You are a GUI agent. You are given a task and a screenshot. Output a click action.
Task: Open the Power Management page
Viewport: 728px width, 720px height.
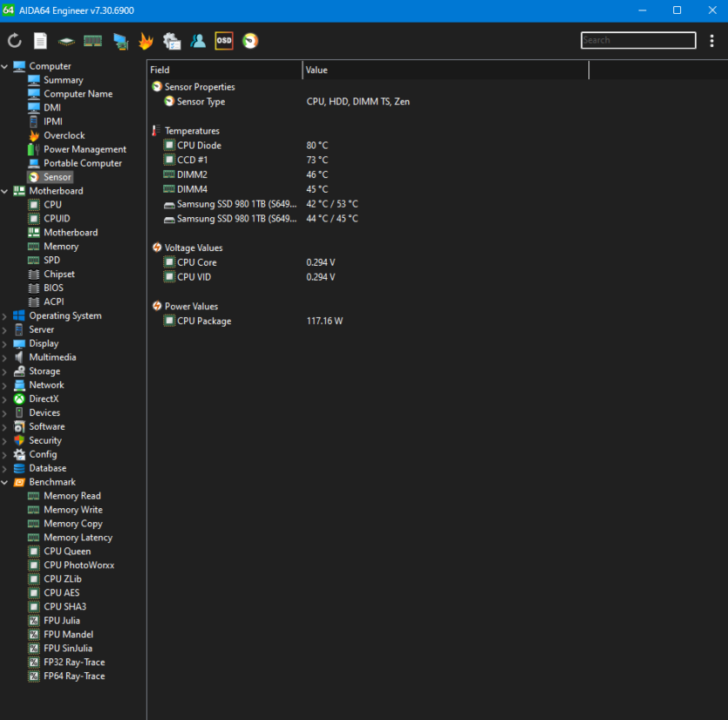(85, 149)
